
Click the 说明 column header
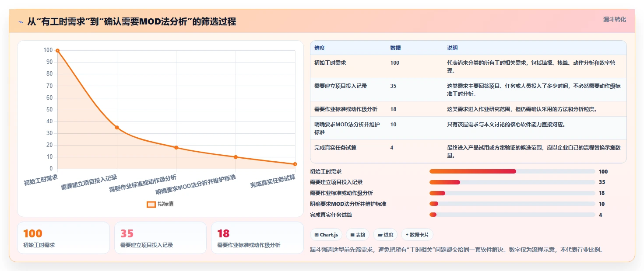pos(452,48)
